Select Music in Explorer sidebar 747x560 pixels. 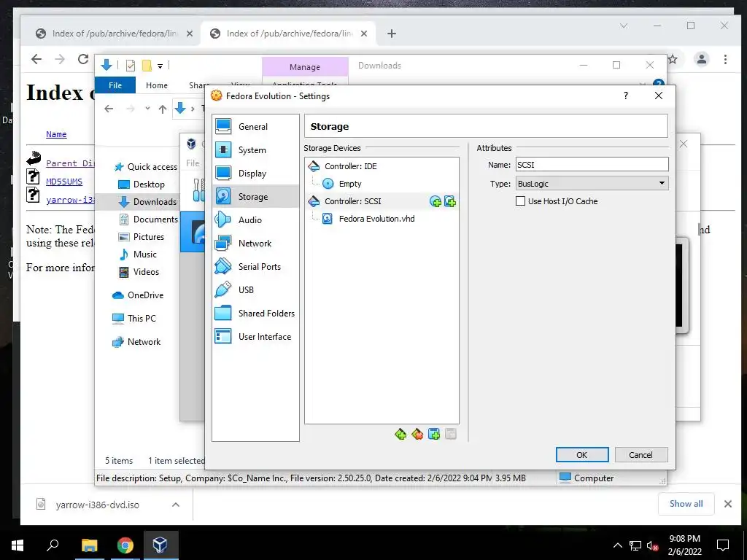138,254
